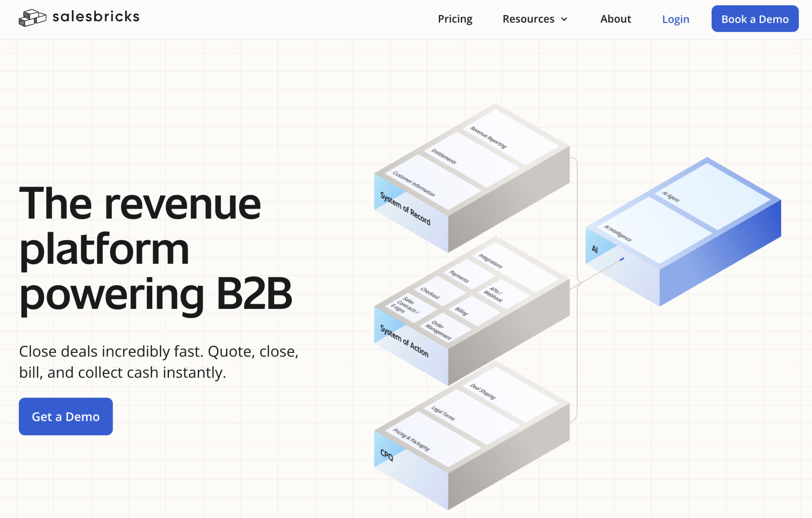Select the System of Action block label

click(x=404, y=341)
